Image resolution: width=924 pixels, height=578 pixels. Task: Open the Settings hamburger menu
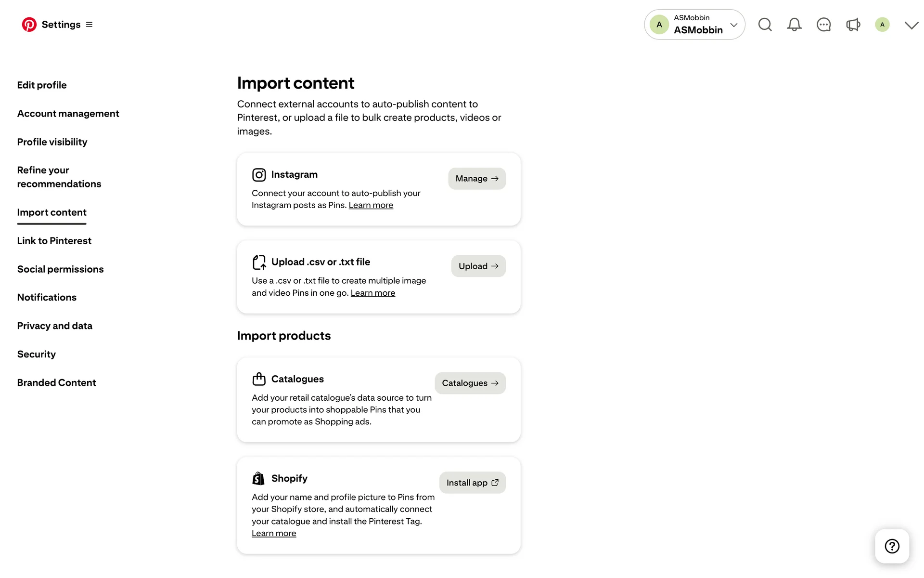(89, 25)
